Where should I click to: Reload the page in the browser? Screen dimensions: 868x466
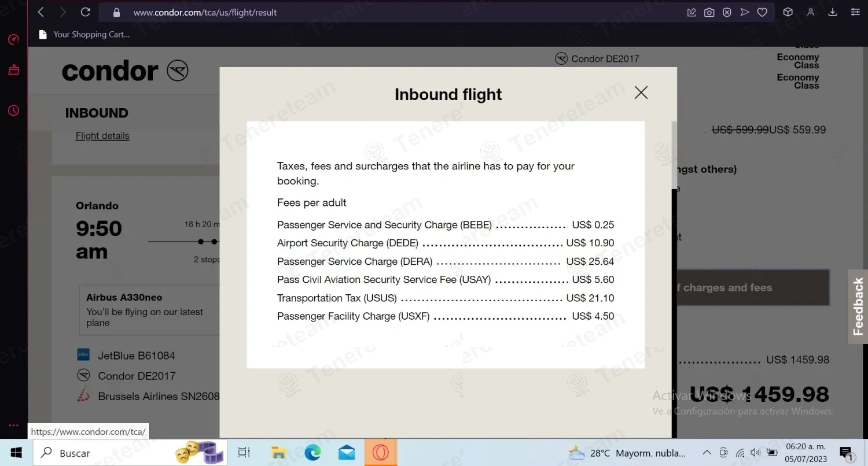(x=85, y=12)
